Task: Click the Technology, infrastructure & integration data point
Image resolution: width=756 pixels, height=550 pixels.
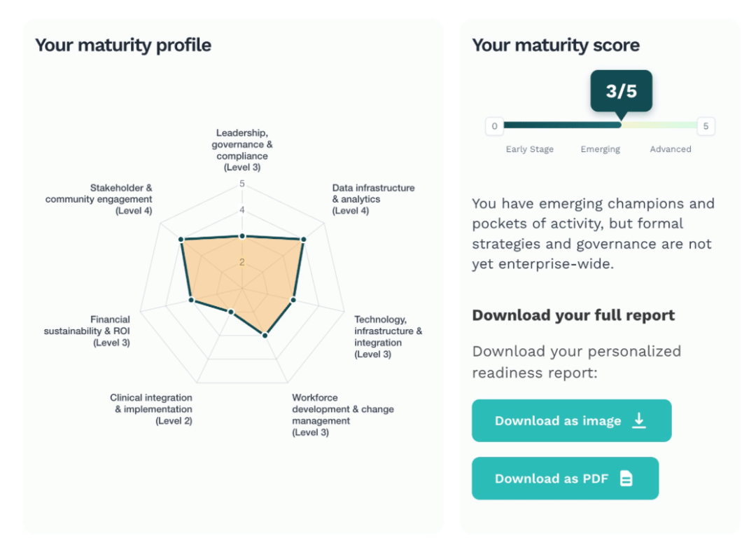Action: tap(293, 300)
